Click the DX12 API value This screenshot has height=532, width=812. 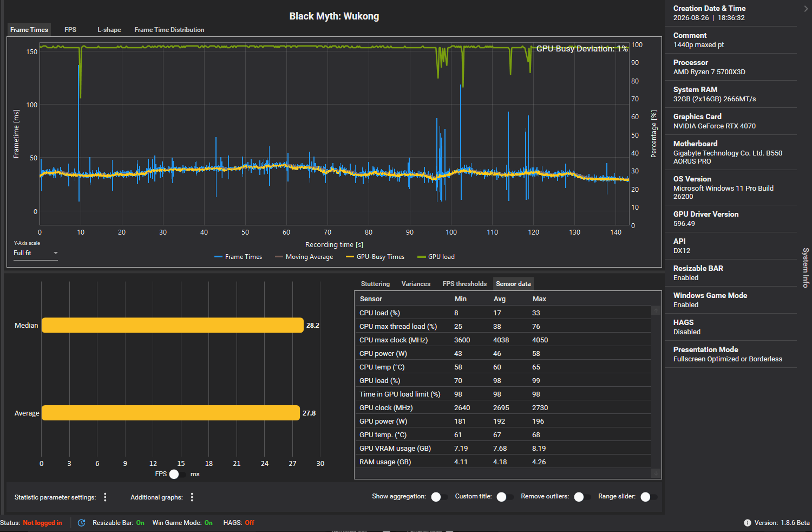click(682, 251)
